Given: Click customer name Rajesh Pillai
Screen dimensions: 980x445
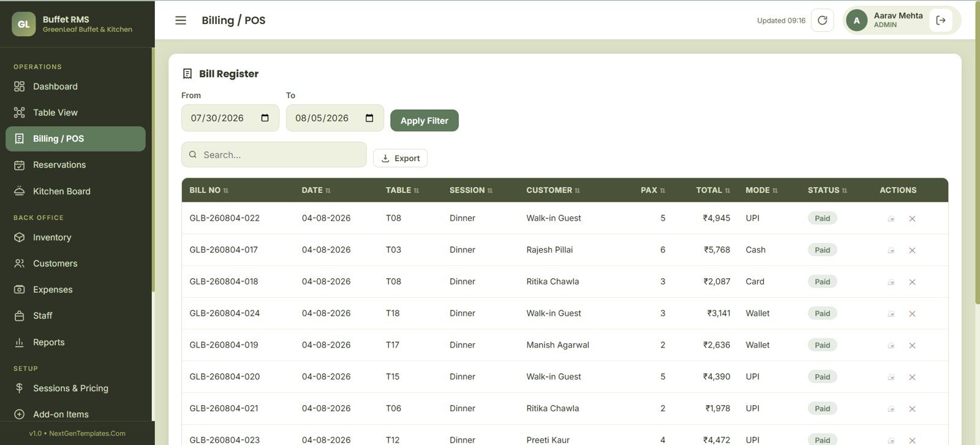Looking at the screenshot, I should point(549,249).
